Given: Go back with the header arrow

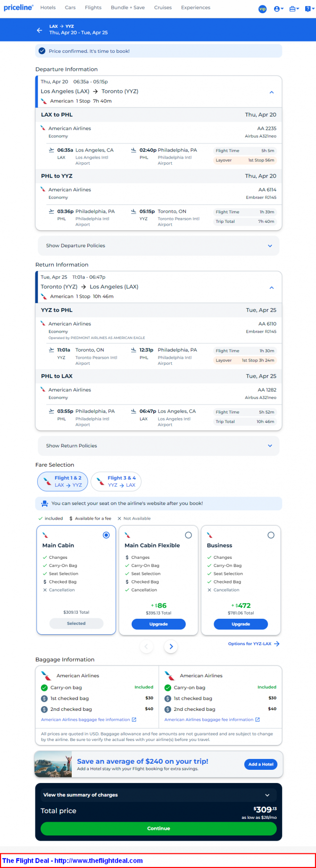Looking at the screenshot, I should coord(40,30).
